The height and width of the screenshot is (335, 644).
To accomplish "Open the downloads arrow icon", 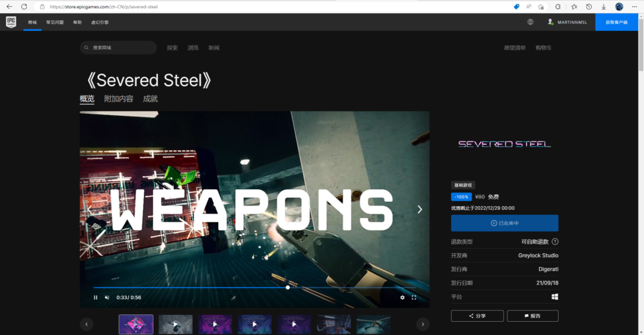I will [x=603, y=6].
